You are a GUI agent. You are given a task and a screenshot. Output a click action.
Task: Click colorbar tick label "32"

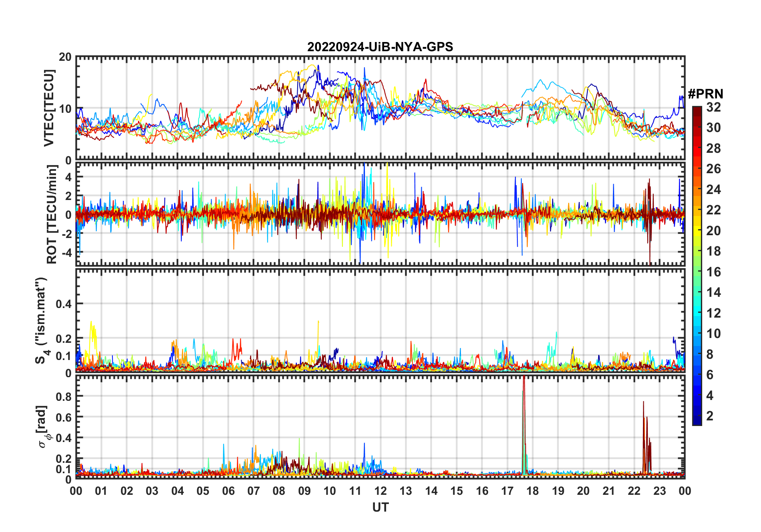click(x=713, y=107)
